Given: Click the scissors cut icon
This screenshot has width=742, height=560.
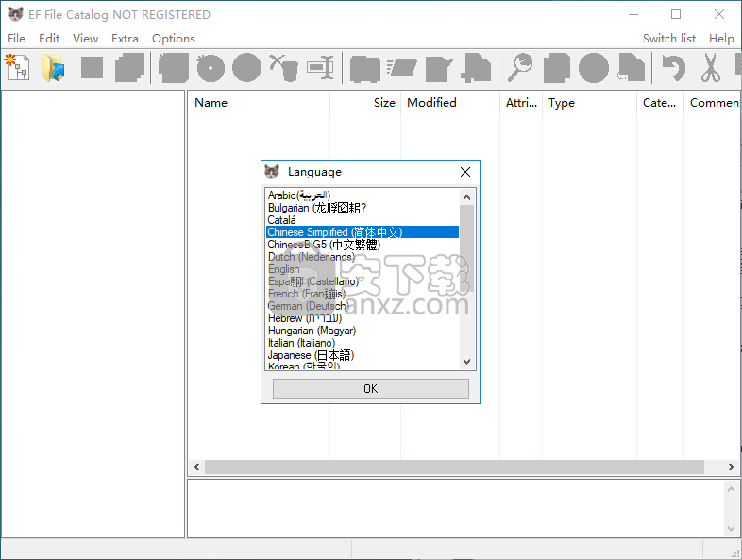Looking at the screenshot, I should [710, 68].
